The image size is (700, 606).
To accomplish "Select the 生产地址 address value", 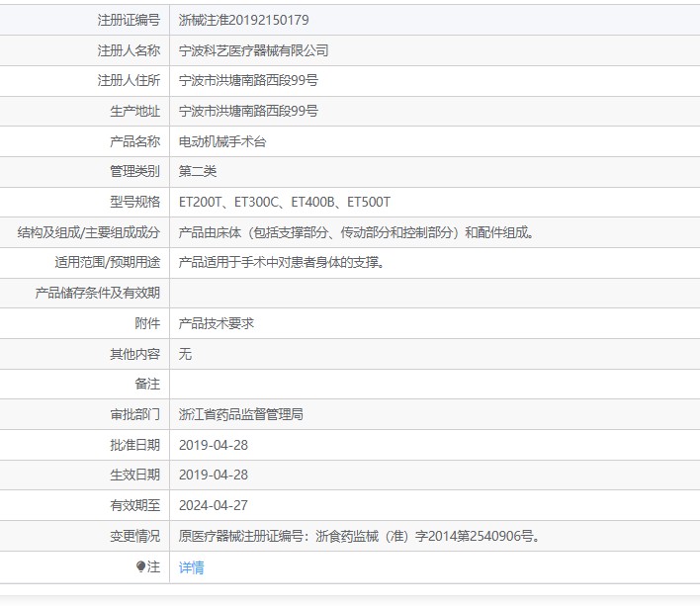I will pyautogui.click(x=248, y=111).
